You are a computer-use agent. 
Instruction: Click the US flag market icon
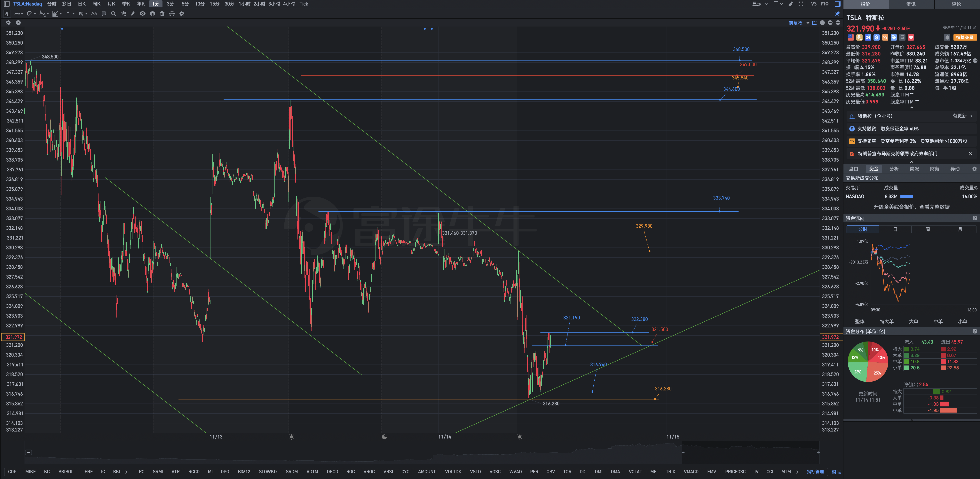pos(851,38)
